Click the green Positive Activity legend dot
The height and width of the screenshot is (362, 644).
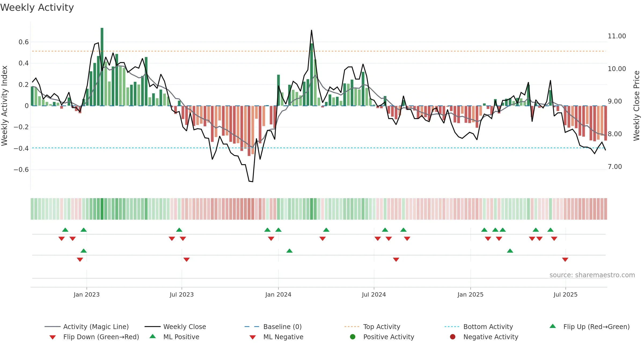[x=353, y=337]
